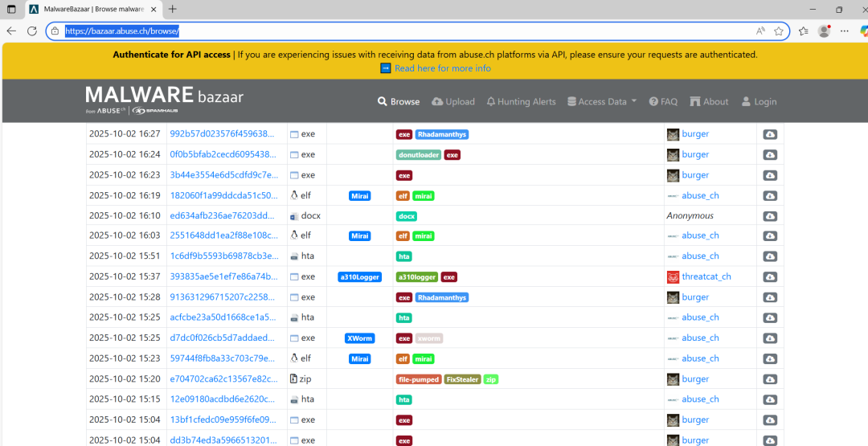The image size is (868, 446).
Task: Open Hunting Alerts page
Action: tap(521, 102)
